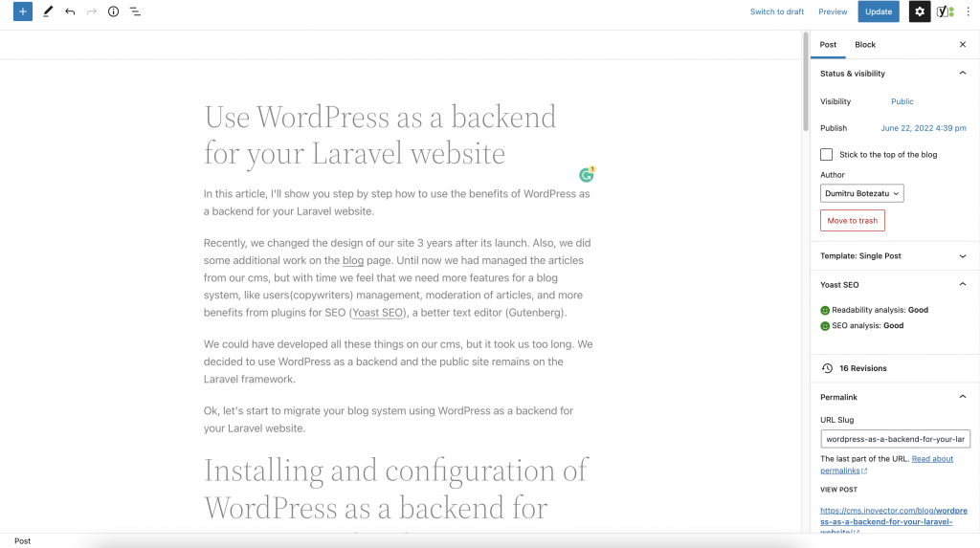Open the document Details info icon
The height and width of the screenshot is (548, 980).
click(x=113, y=11)
